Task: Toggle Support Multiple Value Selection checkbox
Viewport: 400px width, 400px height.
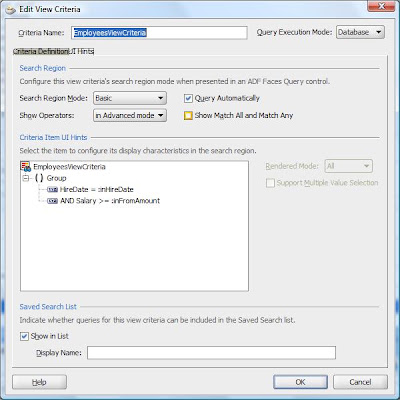Action: click(x=270, y=183)
